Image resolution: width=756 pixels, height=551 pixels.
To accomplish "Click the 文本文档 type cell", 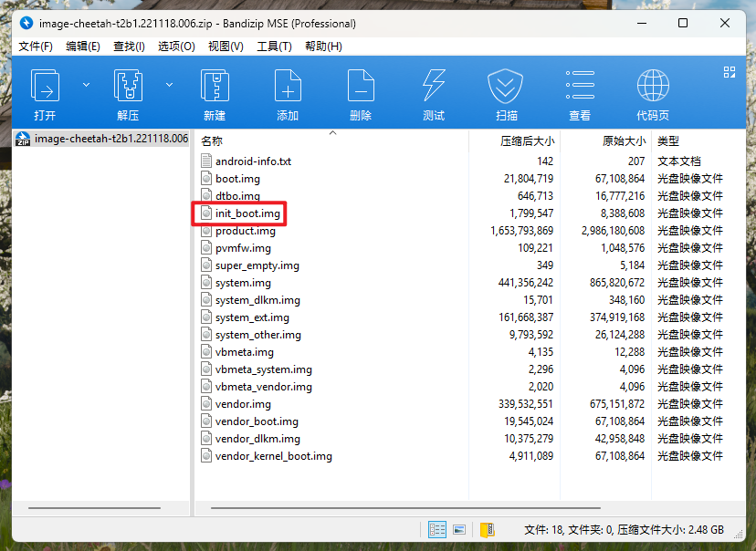I will [x=679, y=161].
